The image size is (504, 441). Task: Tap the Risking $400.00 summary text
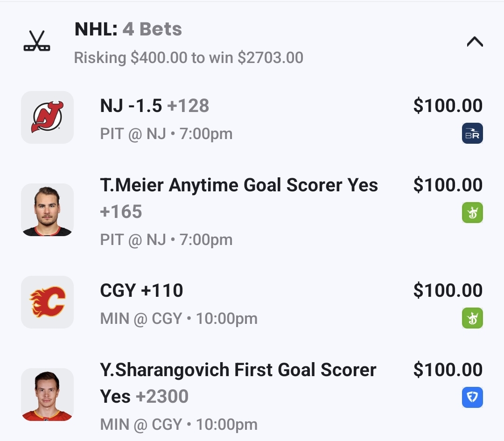click(189, 58)
